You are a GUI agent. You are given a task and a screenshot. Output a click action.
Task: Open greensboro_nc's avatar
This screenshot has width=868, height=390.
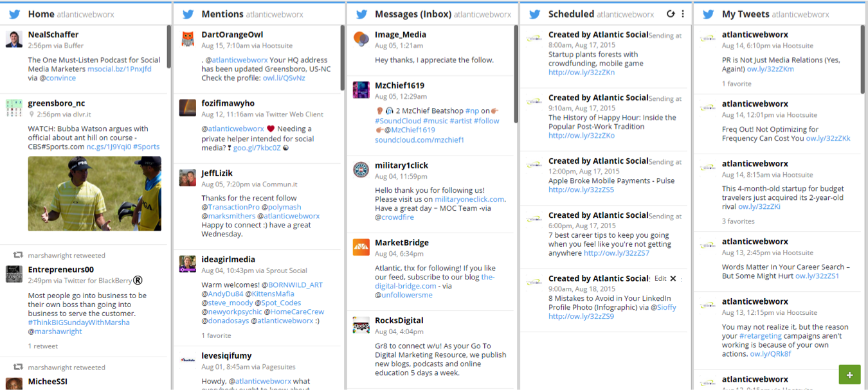[14, 108]
